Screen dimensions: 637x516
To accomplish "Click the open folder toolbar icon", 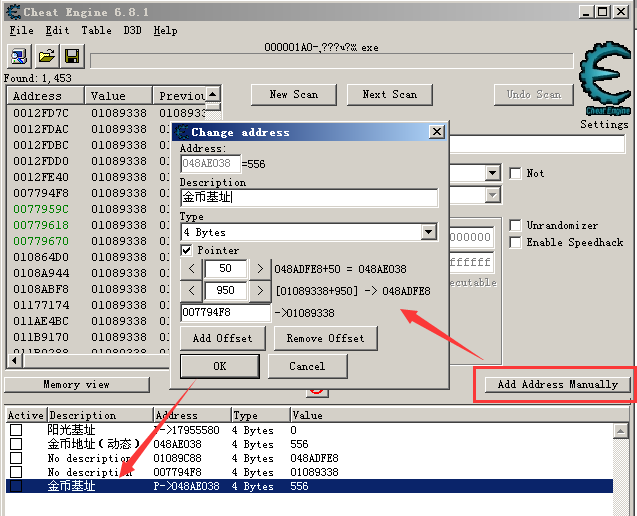I will [x=47, y=56].
